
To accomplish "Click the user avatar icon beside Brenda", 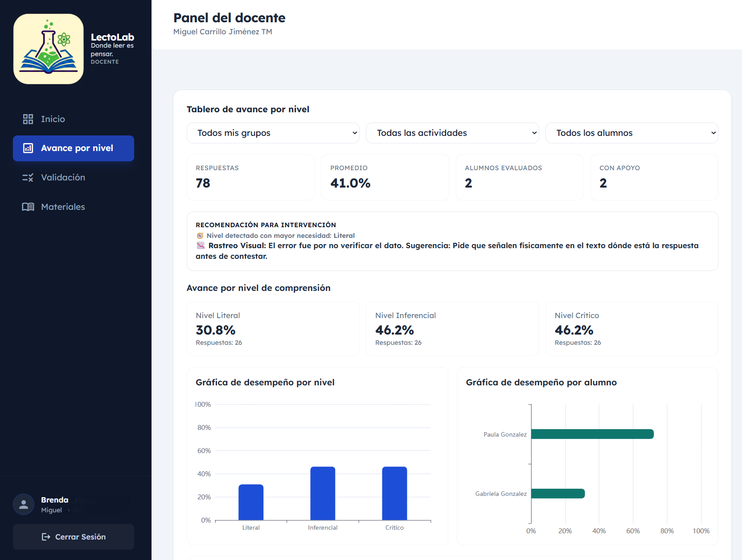I will coord(24,504).
